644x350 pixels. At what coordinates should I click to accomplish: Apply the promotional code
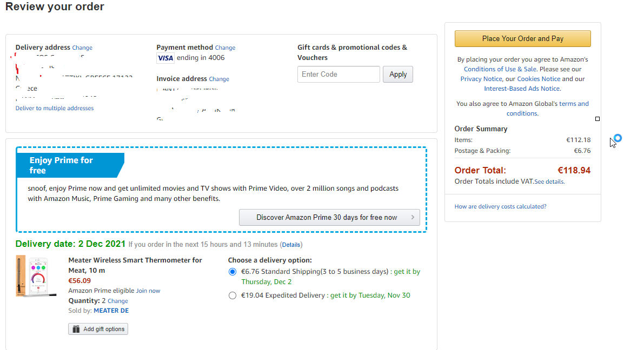[397, 75]
